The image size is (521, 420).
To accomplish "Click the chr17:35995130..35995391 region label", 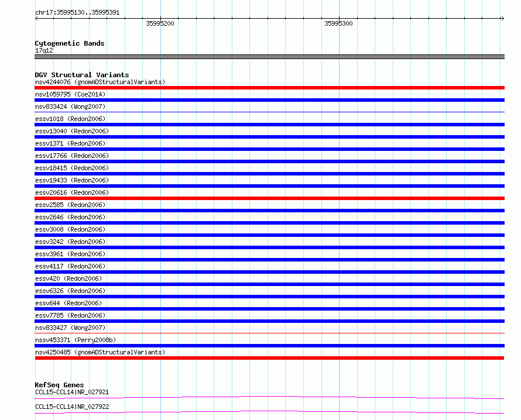I will pos(77,12).
